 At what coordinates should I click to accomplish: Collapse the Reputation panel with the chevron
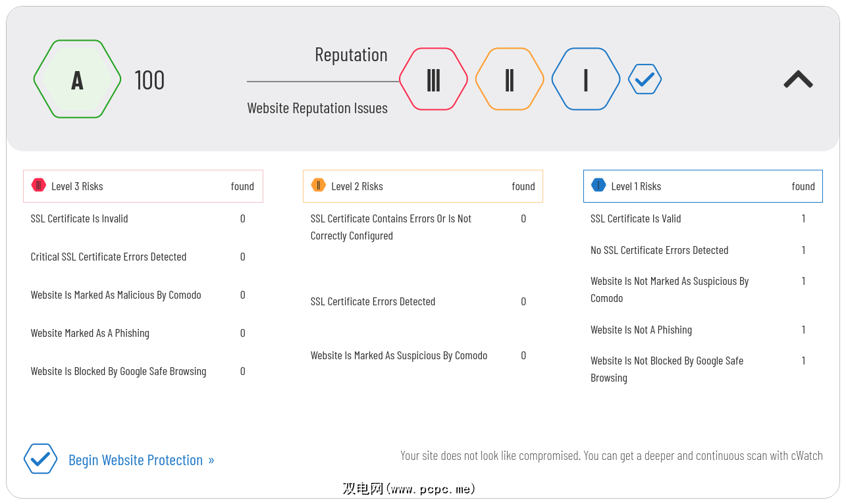pyautogui.click(x=798, y=80)
